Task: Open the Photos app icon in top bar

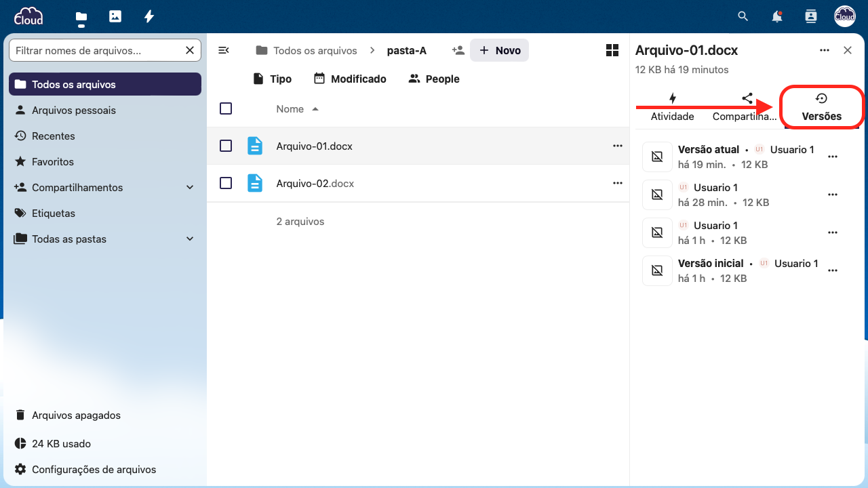Action: click(x=115, y=16)
